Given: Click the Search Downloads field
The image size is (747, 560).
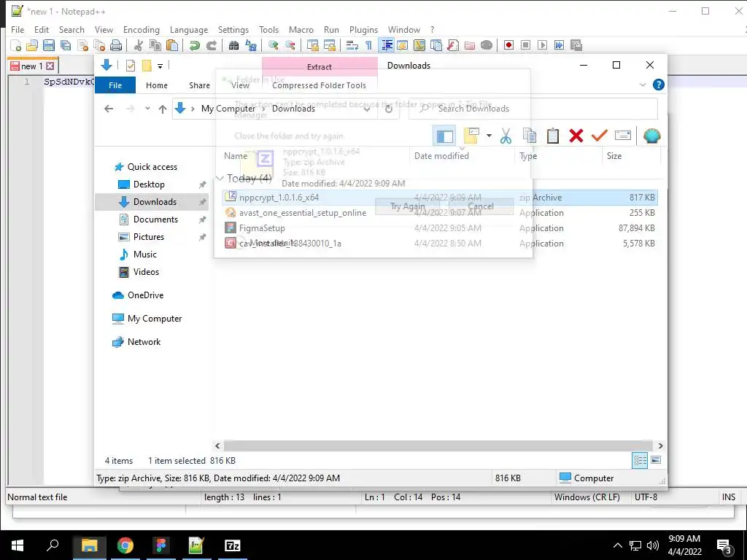Looking at the screenshot, I should tap(533, 109).
